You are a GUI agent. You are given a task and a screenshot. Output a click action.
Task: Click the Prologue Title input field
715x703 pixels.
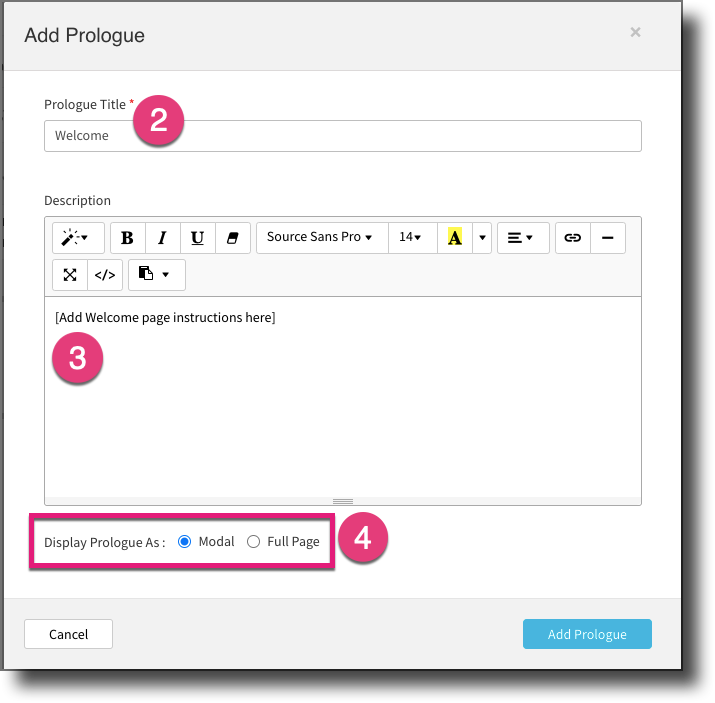(343, 136)
